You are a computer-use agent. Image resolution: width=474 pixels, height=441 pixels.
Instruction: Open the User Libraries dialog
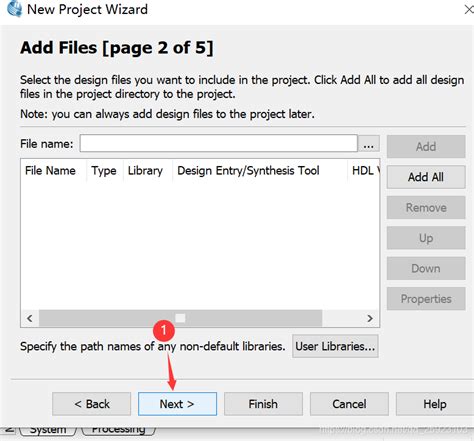tap(335, 346)
